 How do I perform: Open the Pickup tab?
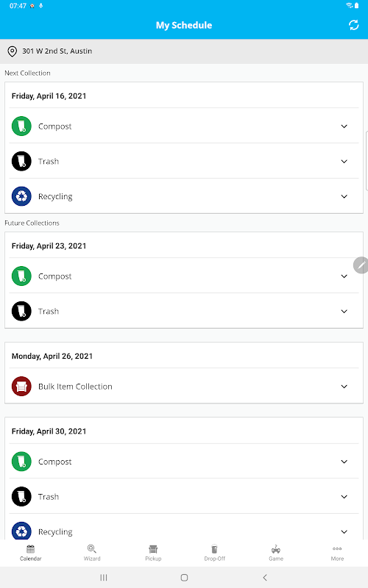(153, 553)
